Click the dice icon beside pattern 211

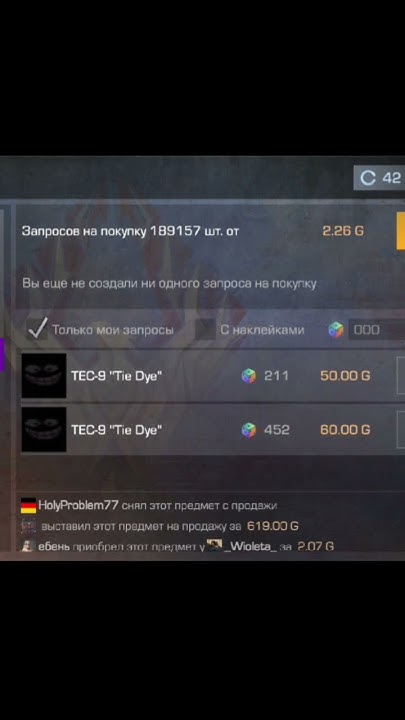pyautogui.click(x=248, y=376)
